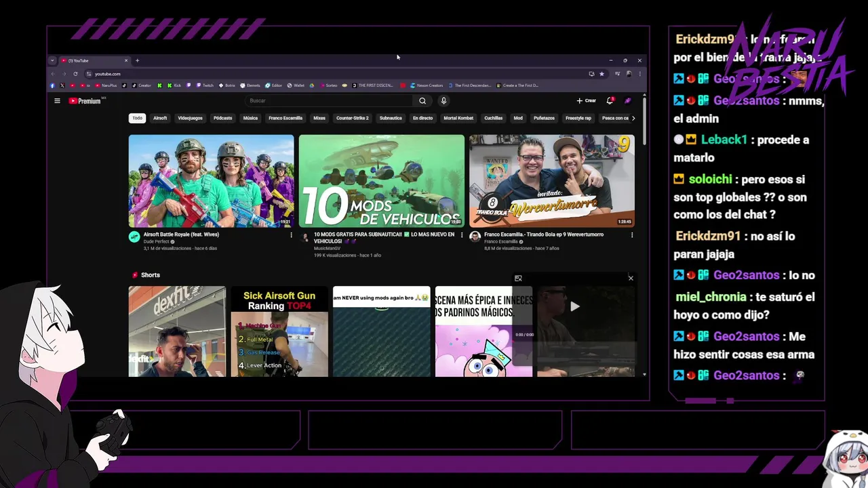Open the 10 Mods de Vehiculos thumbnail
This screenshot has height=488, width=868.
382,181
